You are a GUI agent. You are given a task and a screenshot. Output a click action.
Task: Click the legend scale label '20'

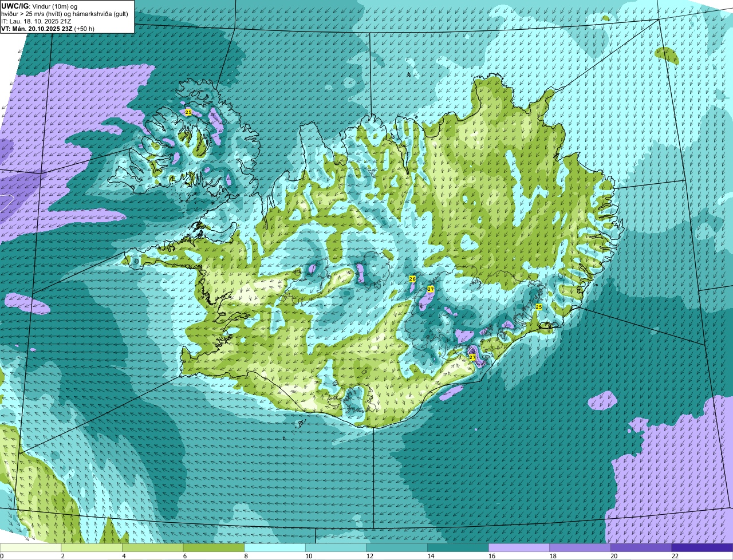pyautogui.click(x=614, y=556)
